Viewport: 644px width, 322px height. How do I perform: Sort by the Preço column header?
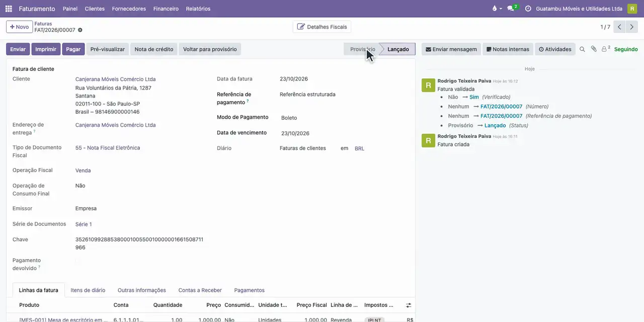pos(213,305)
